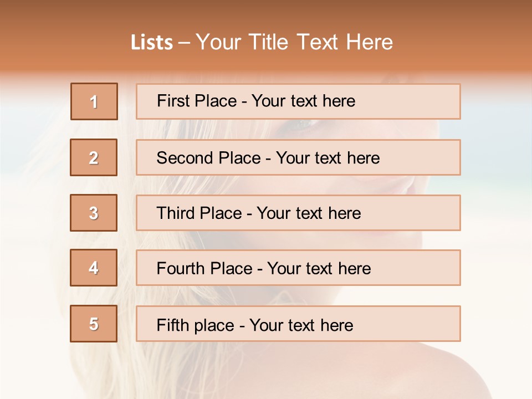Click the words 'Third Place' in third bar
The width and height of the screenshot is (532, 399).
199,213
